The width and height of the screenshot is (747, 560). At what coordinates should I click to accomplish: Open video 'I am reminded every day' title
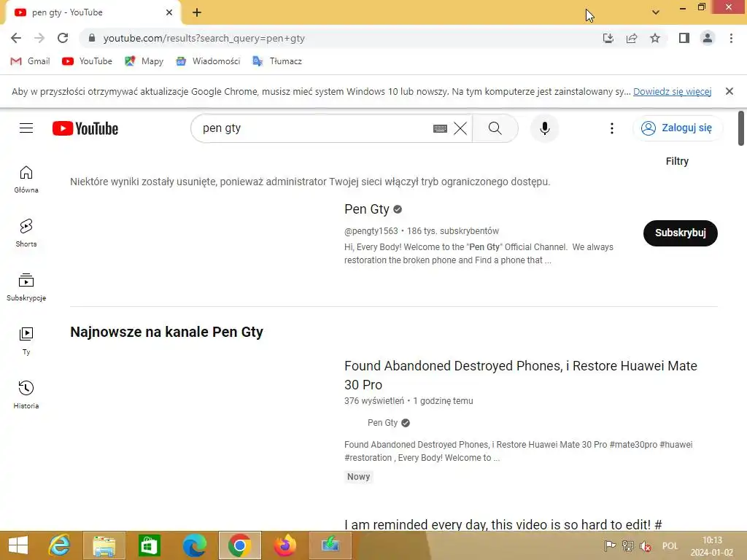503,524
